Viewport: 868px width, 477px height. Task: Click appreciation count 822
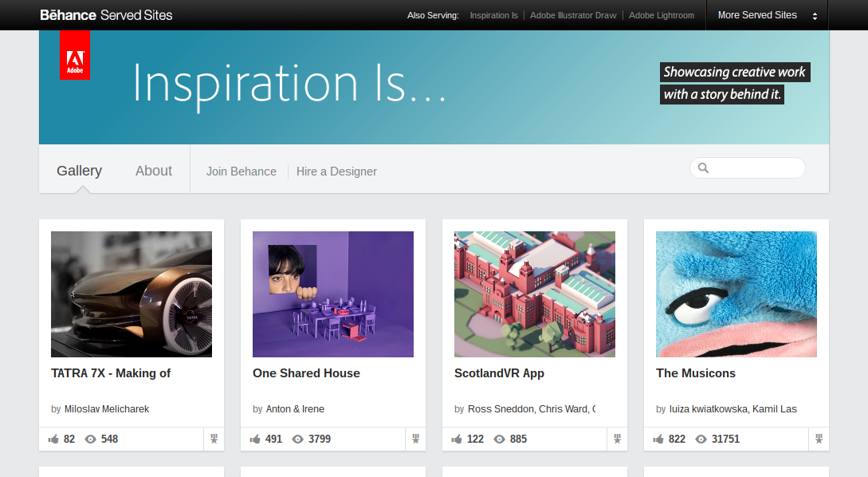(x=677, y=440)
